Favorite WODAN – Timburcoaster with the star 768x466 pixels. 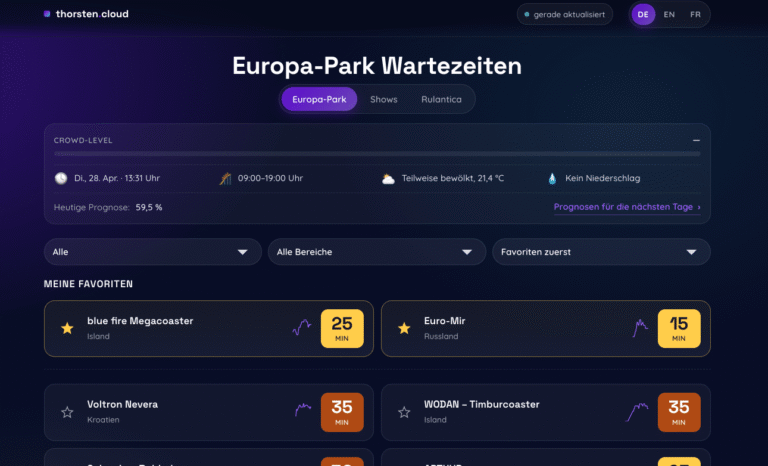click(404, 412)
